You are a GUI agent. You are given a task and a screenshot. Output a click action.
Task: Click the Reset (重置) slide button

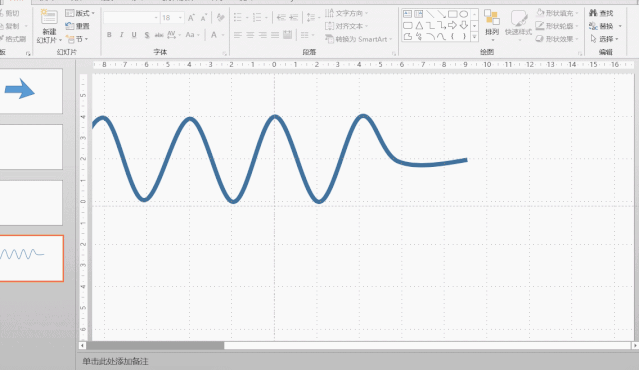tap(77, 26)
